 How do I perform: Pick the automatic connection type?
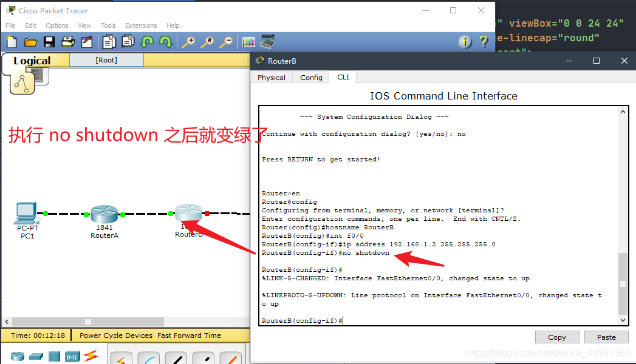(121, 358)
